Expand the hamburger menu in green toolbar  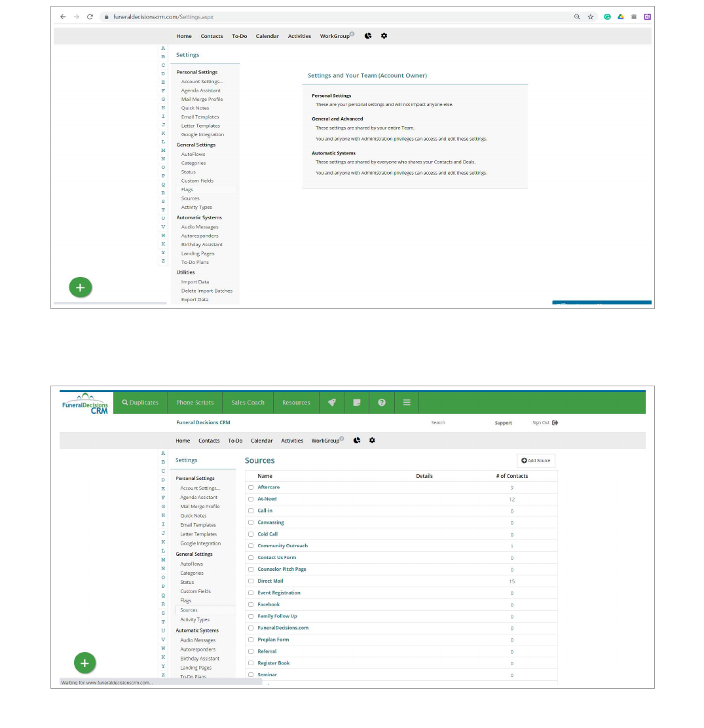pyautogui.click(x=407, y=403)
